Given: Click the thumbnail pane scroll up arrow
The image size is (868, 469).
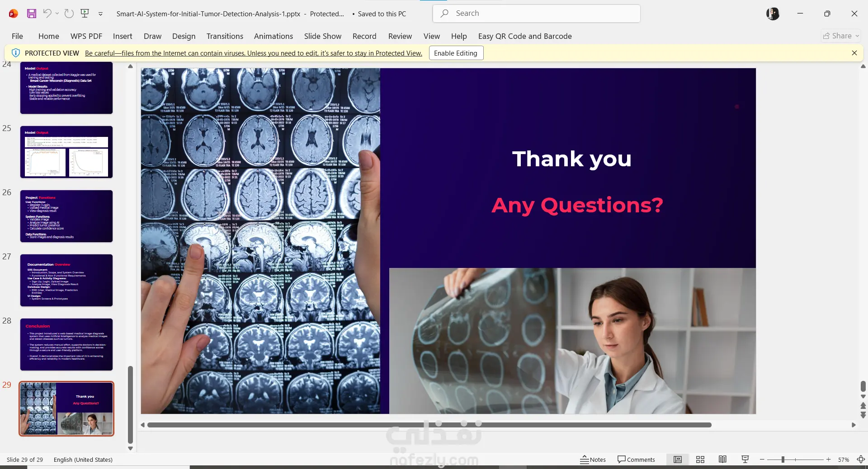Looking at the screenshot, I should 131,66.
